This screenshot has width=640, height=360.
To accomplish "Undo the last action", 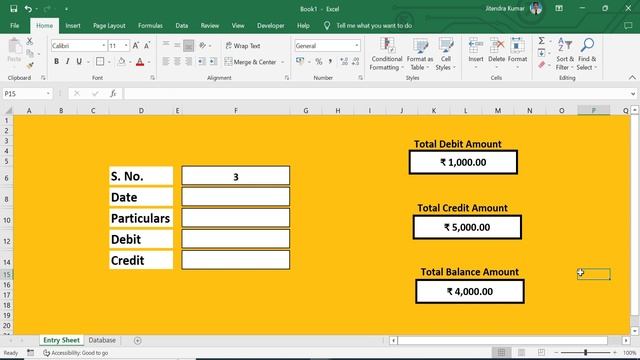I will (28, 9).
